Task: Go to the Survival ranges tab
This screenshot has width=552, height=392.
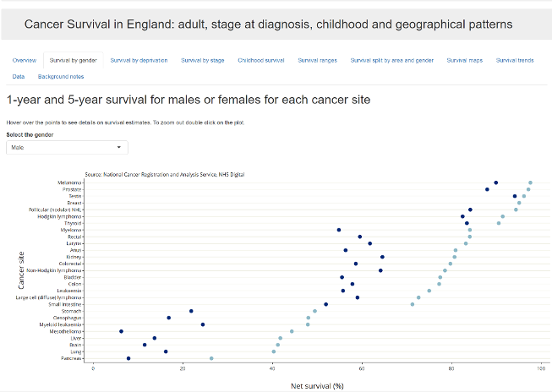Action: coord(318,60)
